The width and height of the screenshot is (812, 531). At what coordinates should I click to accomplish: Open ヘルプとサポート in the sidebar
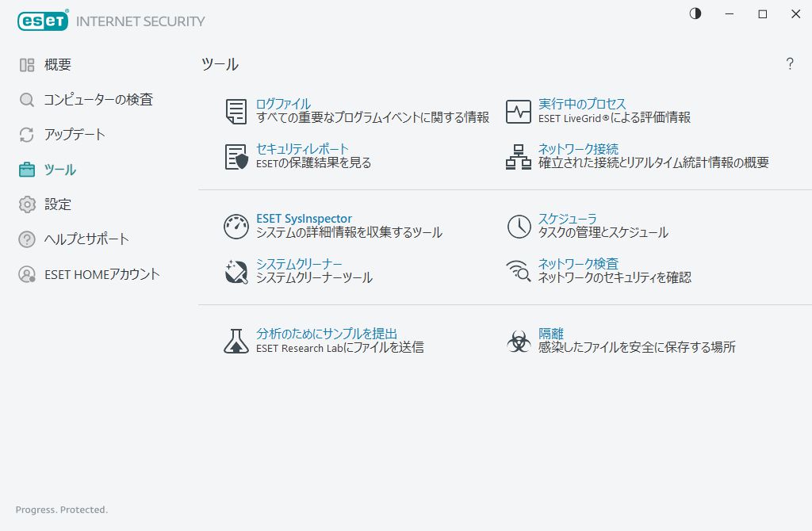click(86, 239)
